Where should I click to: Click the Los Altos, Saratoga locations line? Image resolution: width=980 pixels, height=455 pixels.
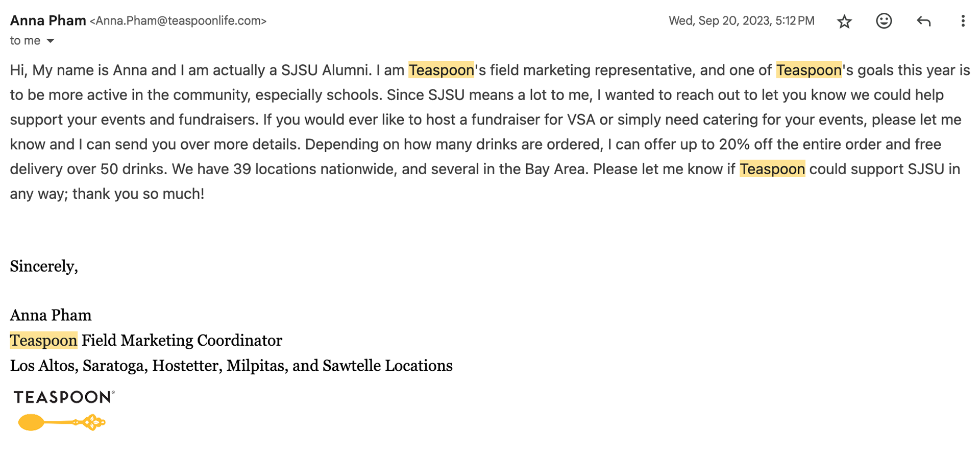(231, 366)
